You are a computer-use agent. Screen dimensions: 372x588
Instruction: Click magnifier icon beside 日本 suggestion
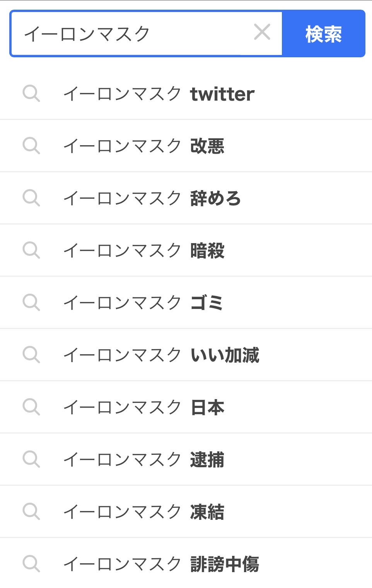click(x=31, y=407)
